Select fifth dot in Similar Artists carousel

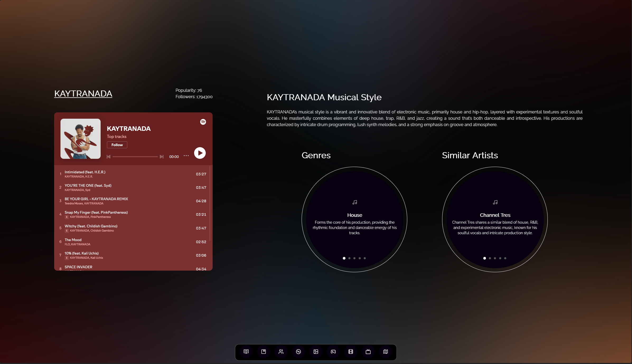point(505,258)
